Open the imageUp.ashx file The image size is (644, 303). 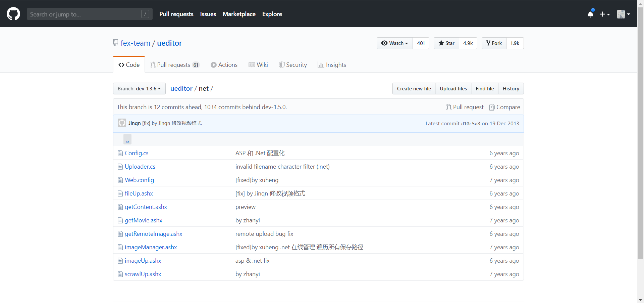[143, 261]
